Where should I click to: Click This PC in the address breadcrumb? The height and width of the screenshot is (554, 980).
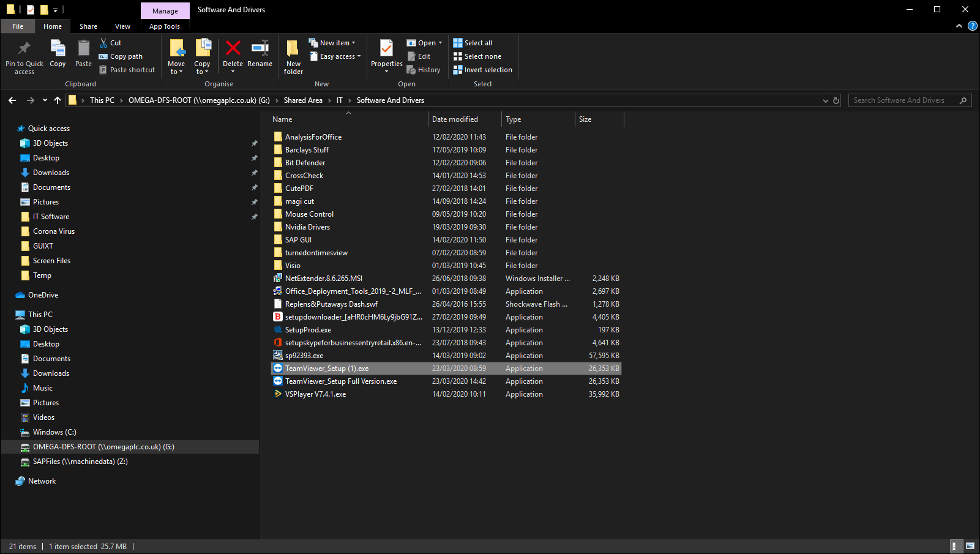102,100
